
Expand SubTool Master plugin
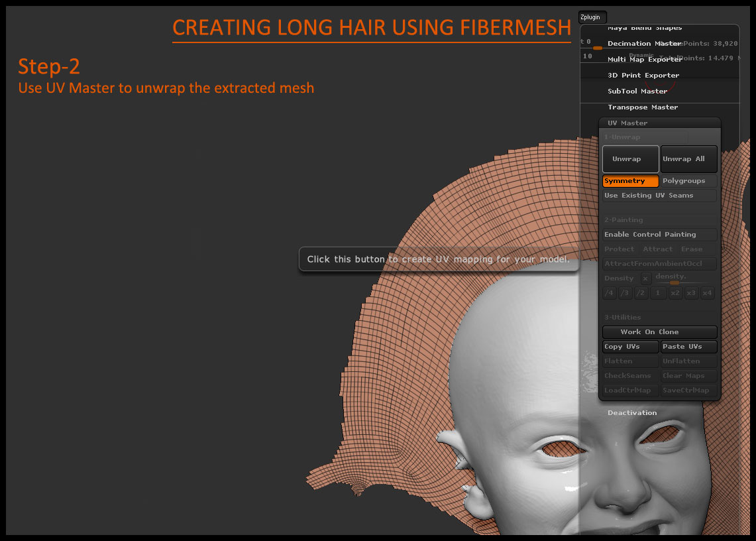pyautogui.click(x=637, y=91)
